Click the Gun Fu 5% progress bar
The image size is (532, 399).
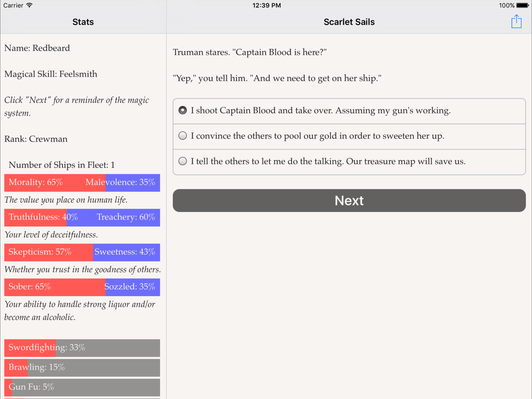click(82, 387)
